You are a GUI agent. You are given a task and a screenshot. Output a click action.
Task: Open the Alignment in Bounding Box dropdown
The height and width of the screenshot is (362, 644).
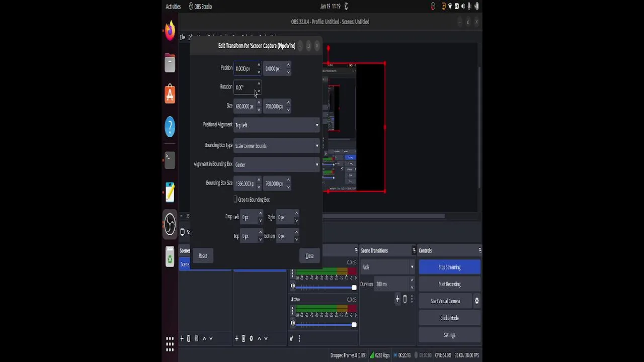coord(277,165)
